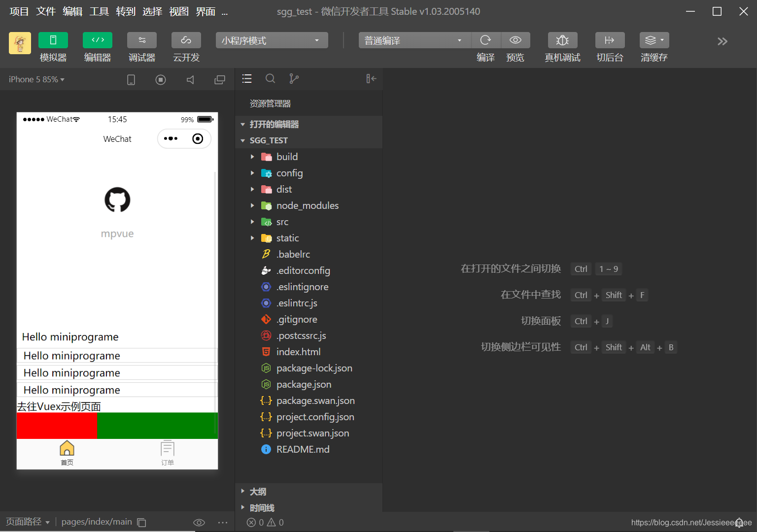Open the .editorconfig file
This screenshot has height=532, width=757.
[309, 270]
